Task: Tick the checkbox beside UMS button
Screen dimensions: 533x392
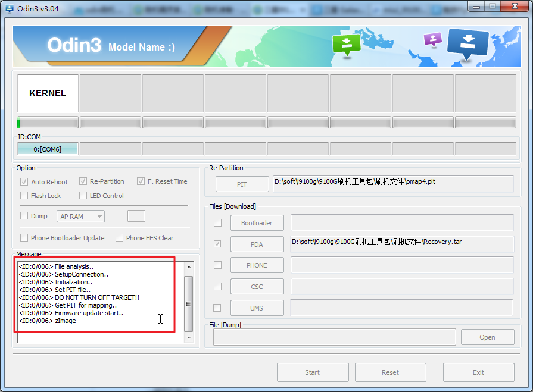Action: [x=217, y=308]
